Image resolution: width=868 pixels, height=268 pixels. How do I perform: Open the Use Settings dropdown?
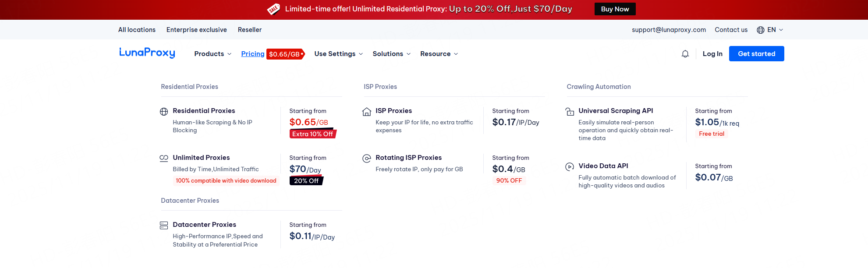[x=338, y=54]
